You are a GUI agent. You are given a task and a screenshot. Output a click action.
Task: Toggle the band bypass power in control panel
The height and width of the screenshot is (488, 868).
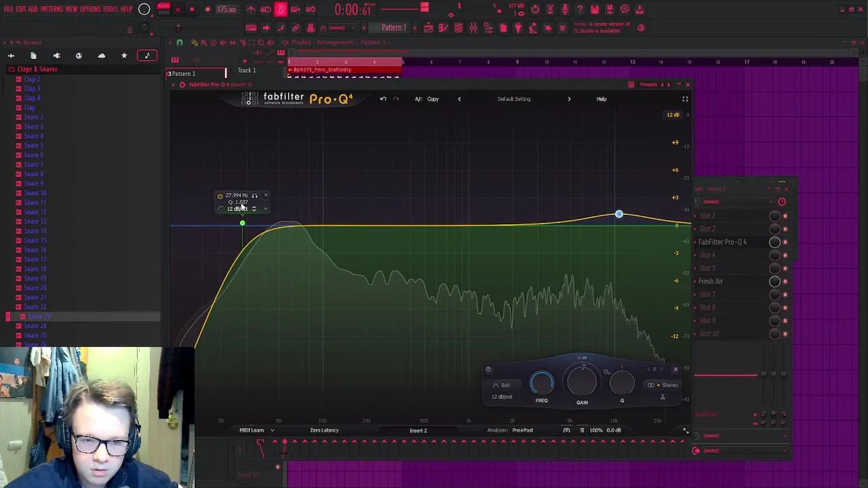pos(488,369)
